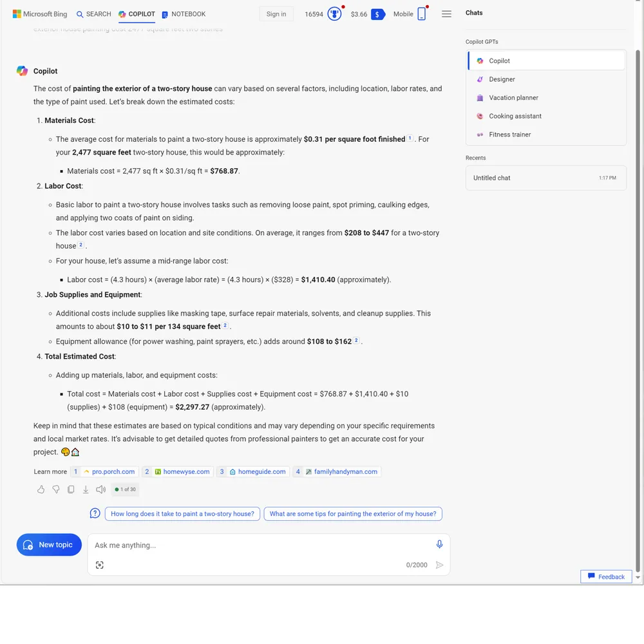Start a New topic
This screenshot has height=644, width=644.
49,545
